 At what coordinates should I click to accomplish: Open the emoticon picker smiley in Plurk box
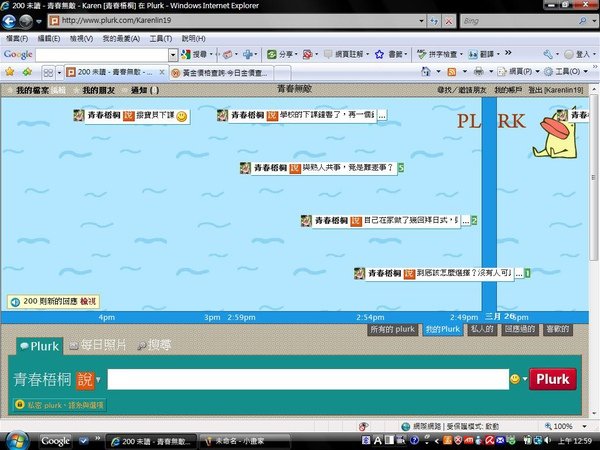515,379
